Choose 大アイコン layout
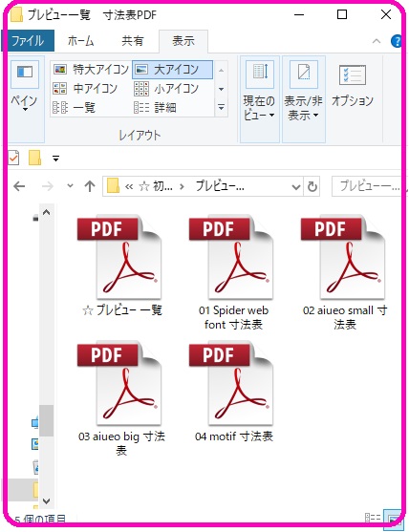Viewport: 409px width, 532px height. coord(172,70)
